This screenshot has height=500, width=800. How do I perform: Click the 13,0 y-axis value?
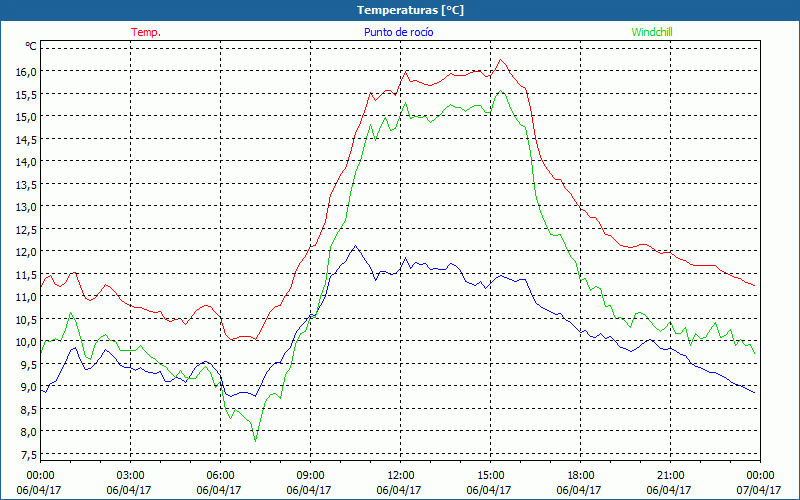tap(27, 207)
